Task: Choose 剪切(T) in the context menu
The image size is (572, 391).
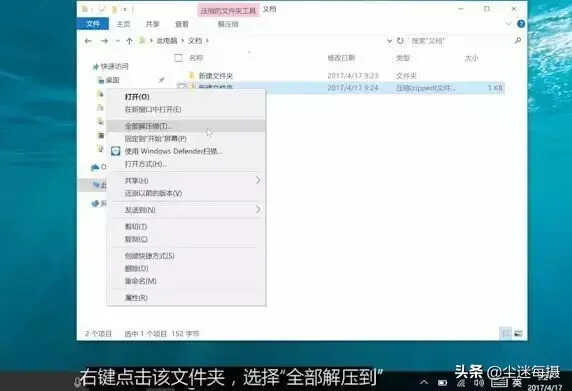Action: pos(136,227)
